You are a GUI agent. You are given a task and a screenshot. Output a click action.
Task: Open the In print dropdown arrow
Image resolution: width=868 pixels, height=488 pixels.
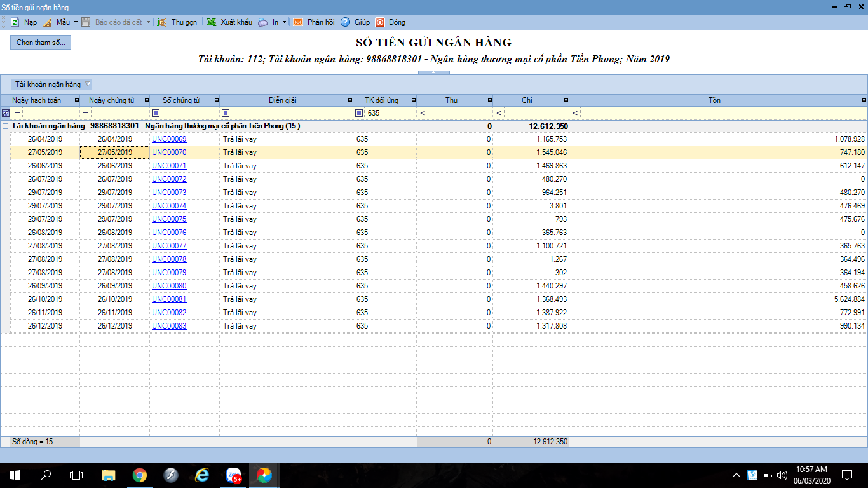coord(284,22)
